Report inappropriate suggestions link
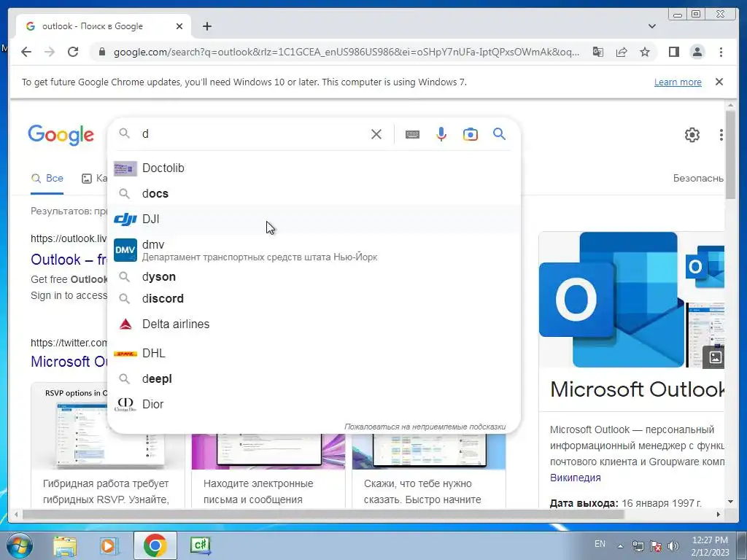The image size is (747, 560). point(425,427)
